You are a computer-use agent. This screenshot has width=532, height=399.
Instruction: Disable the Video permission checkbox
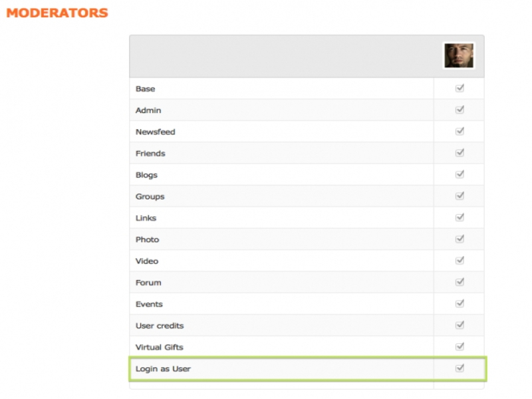pyautogui.click(x=460, y=261)
